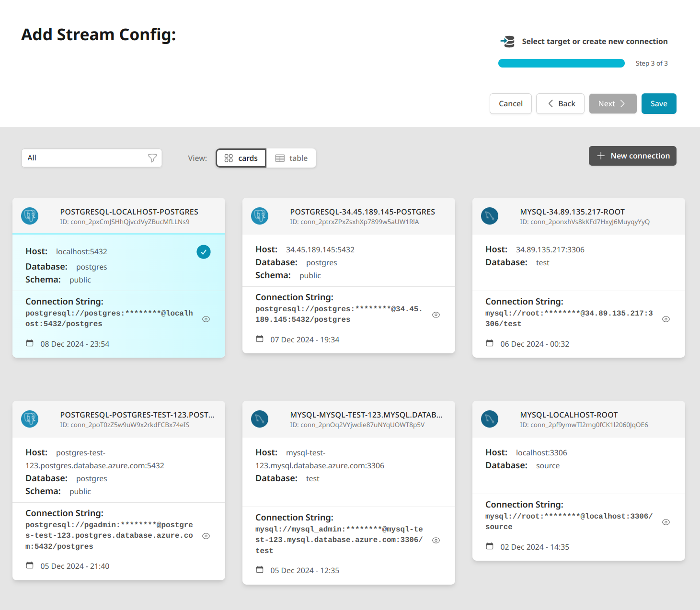Reveal password in mysql root localhost:3306 connection string
The image size is (700, 610).
[x=666, y=522]
